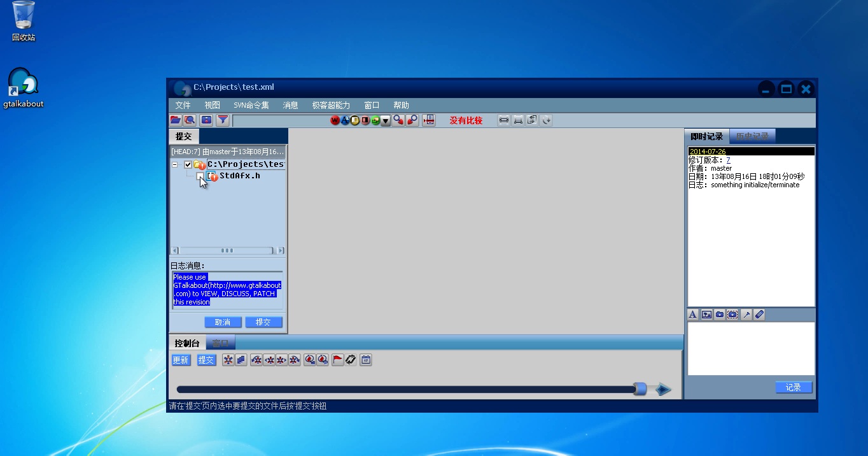Open the 视图 menu
868x456 pixels.
pyautogui.click(x=212, y=106)
